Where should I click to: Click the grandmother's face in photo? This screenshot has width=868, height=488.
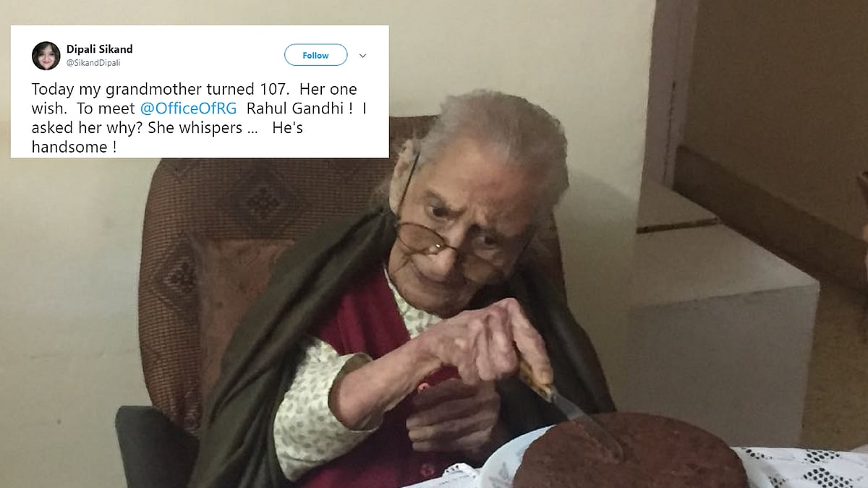pyautogui.click(x=463, y=217)
